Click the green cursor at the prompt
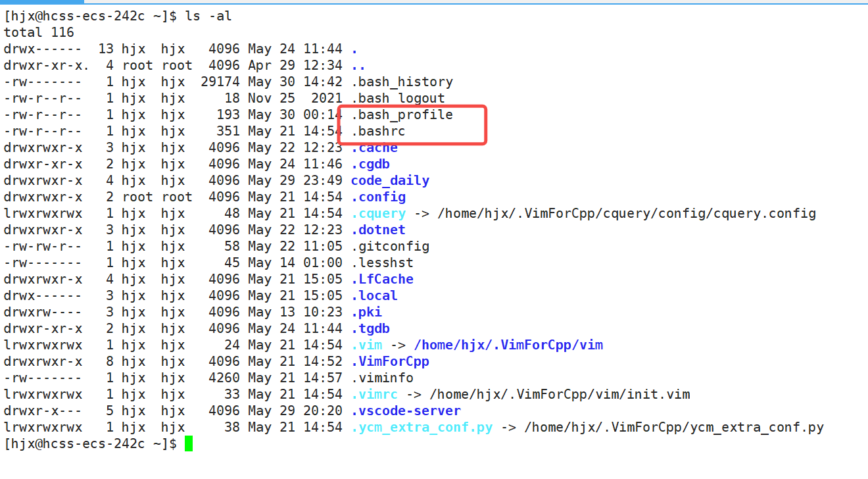This screenshot has width=868, height=479. pos(189,443)
